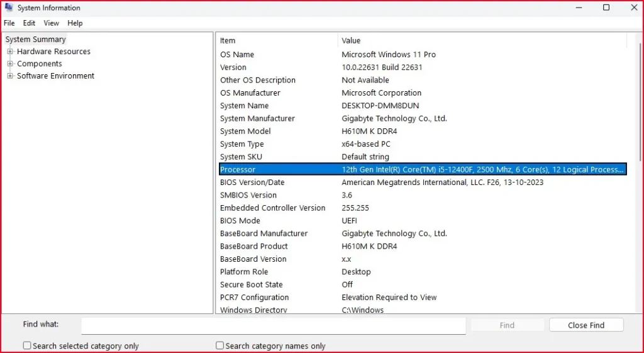The height and width of the screenshot is (353, 644).
Task: Open the Edit menu
Action: coord(29,23)
